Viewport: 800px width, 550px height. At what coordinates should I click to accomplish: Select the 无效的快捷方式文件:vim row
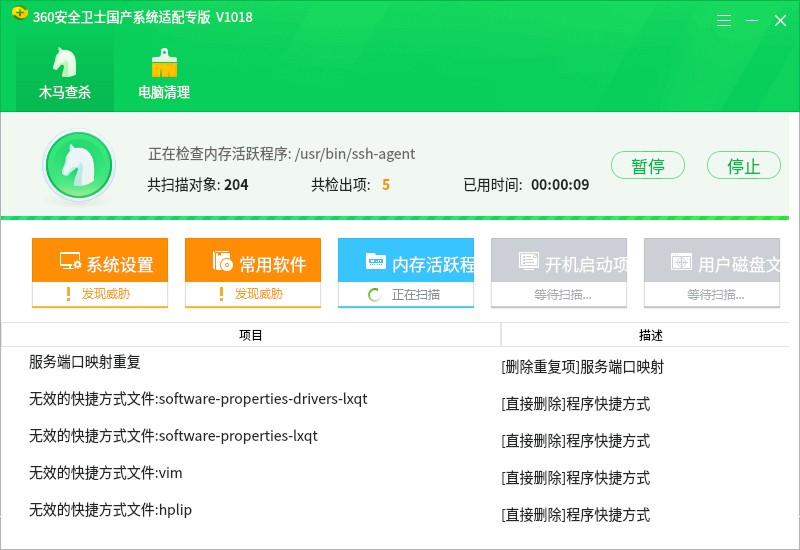(395, 473)
